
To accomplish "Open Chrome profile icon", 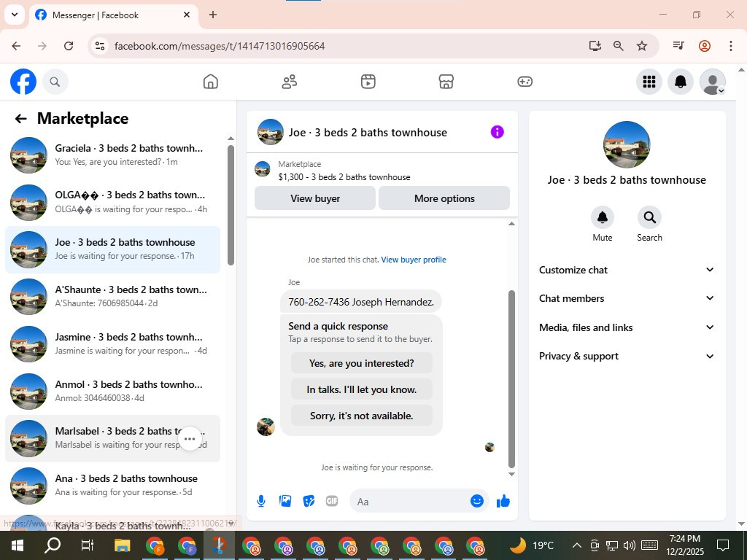I will point(705,46).
